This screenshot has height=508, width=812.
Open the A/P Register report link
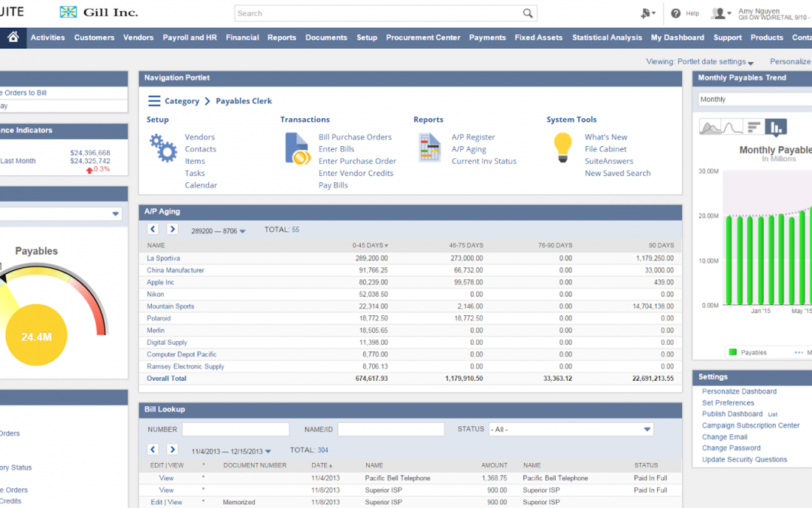pos(474,137)
